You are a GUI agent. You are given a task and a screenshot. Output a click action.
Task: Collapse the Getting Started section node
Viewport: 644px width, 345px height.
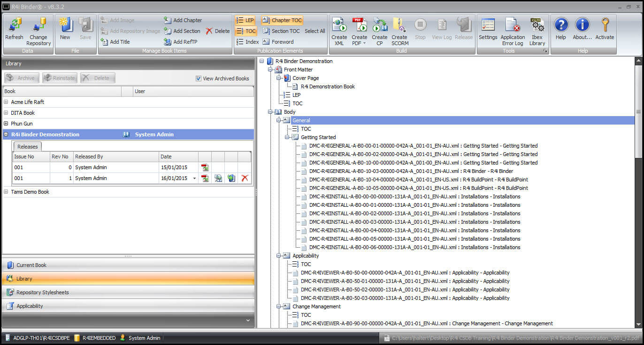pos(287,137)
